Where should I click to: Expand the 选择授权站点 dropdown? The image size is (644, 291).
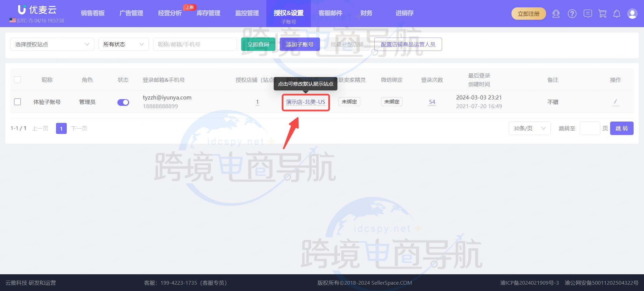(x=52, y=44)
